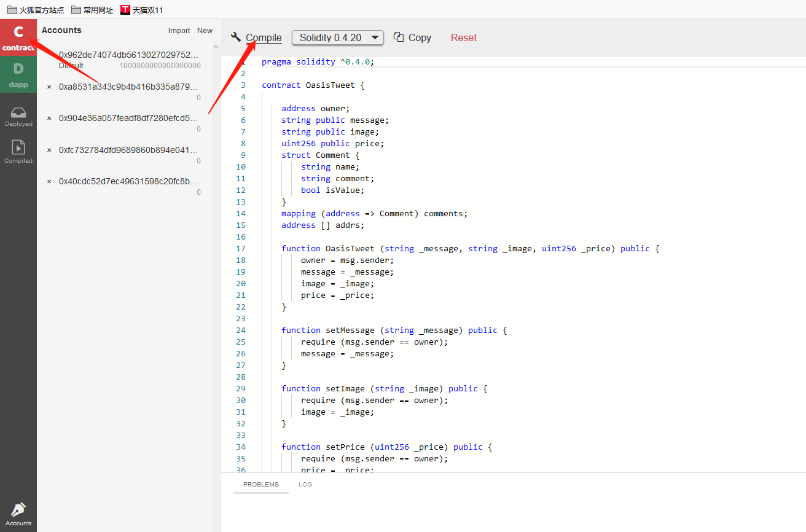Open the Solidity 0.4.20 version dropdown
806x532 pixels.
click(338, 37)
